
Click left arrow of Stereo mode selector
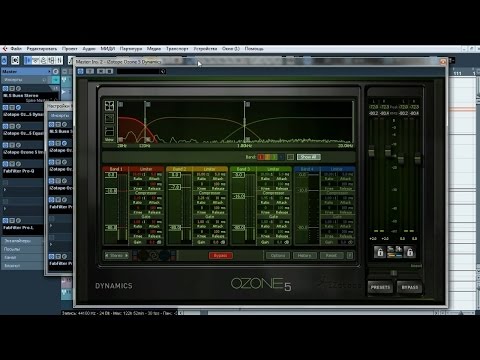[107, 255]
